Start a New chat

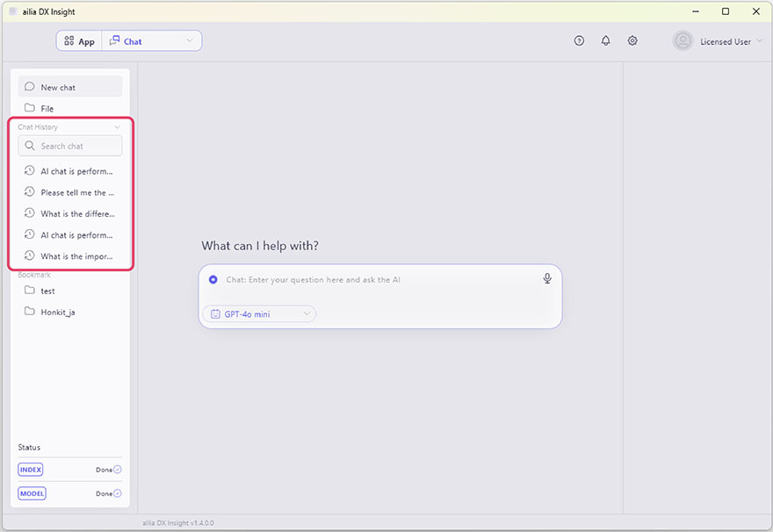coord(69,87)
